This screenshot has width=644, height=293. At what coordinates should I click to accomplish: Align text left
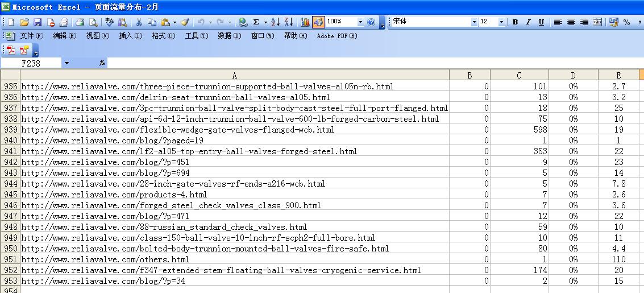click(558, 22)
